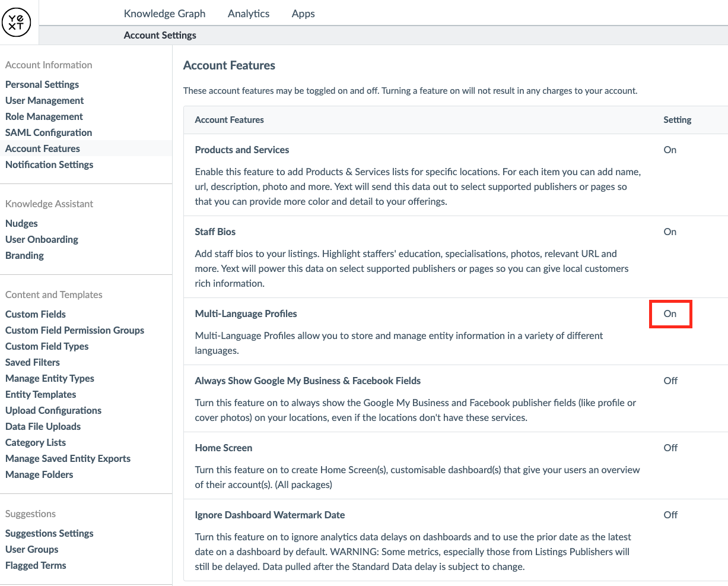Go to Saved Filters
728x586 pixels.
[x=33, y=362]
